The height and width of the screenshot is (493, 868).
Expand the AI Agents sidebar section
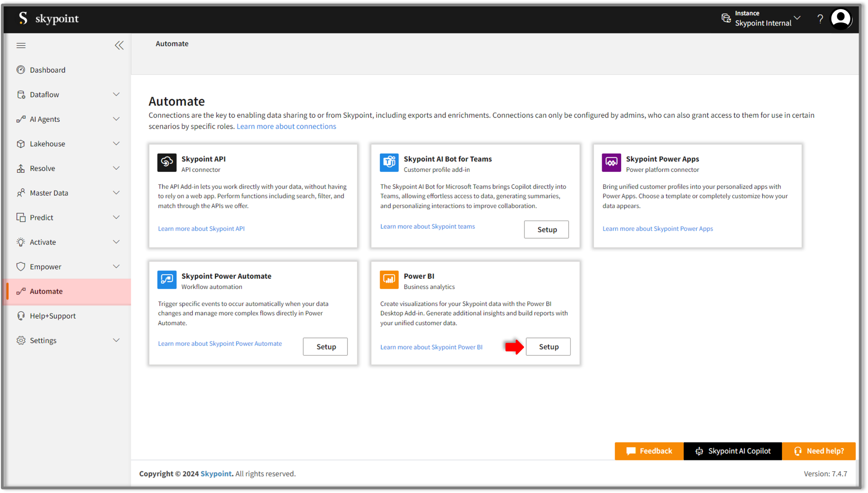(116, 119)
